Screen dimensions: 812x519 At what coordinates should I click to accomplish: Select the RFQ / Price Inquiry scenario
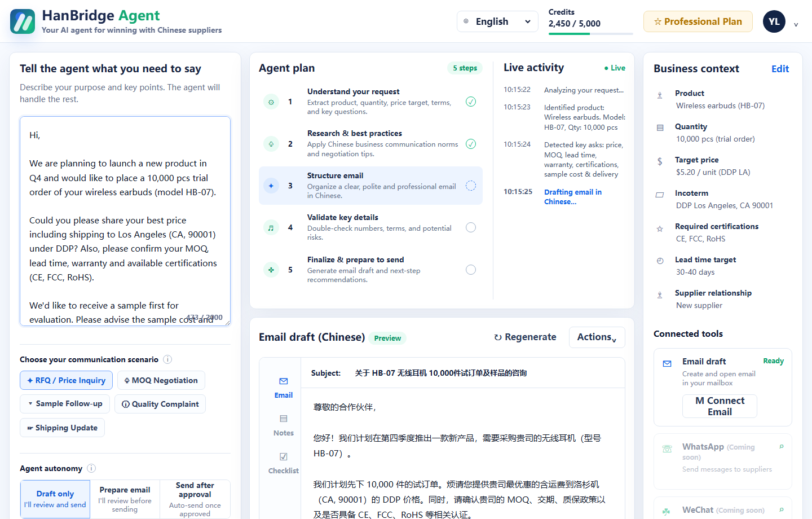pos(66,380)
